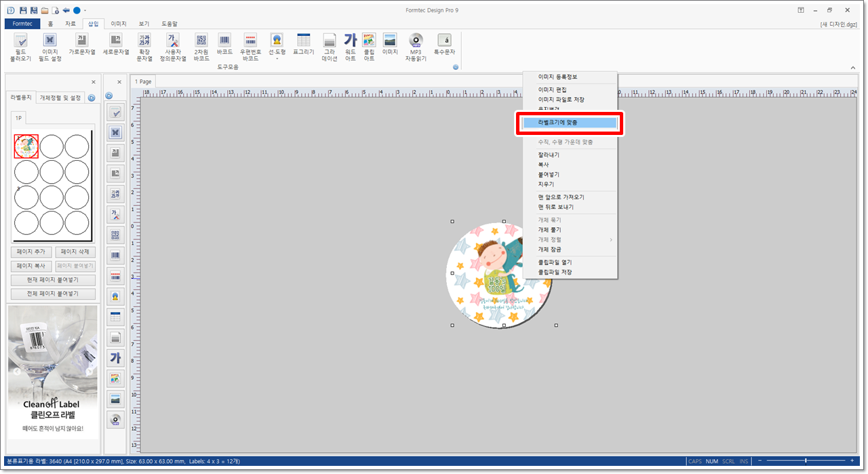Click the 페이지 복사 button
Screen dimensions: 868x474
(31, 266)
